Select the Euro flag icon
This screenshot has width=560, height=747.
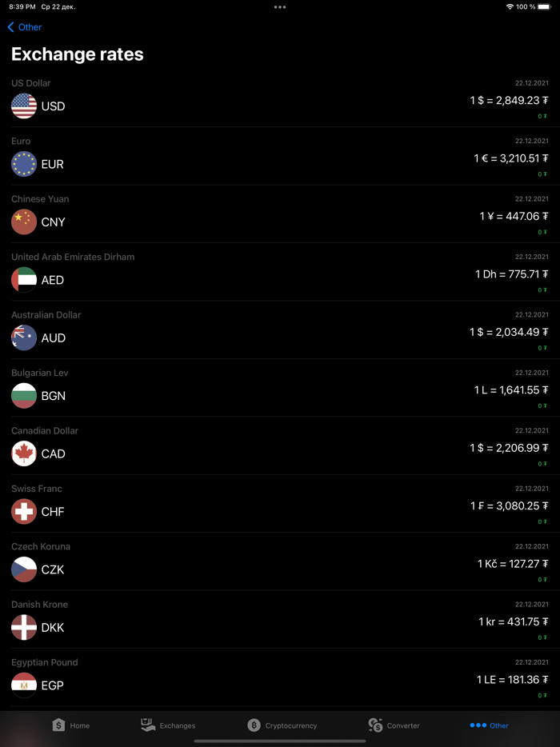(23, 164)
